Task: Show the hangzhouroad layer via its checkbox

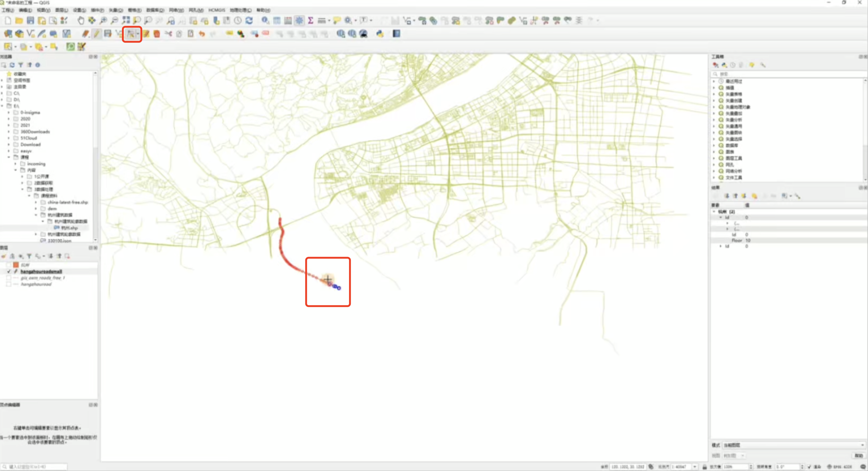Action: click(x=9, y=284)
